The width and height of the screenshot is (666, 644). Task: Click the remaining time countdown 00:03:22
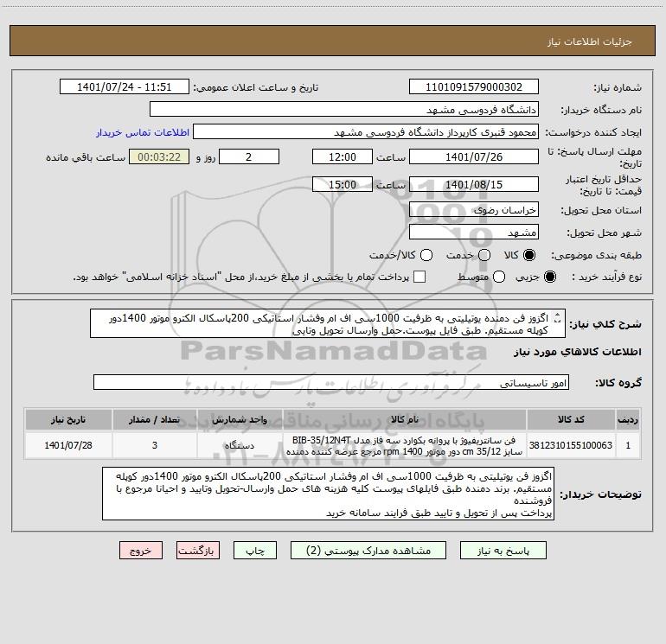pyautogui.click(x=159, y=156)
